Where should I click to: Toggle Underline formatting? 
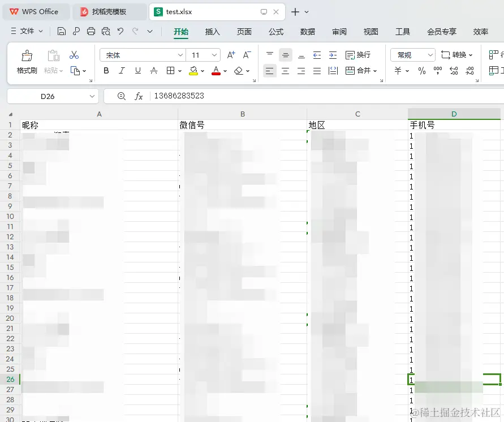click(x=138, y=71)
